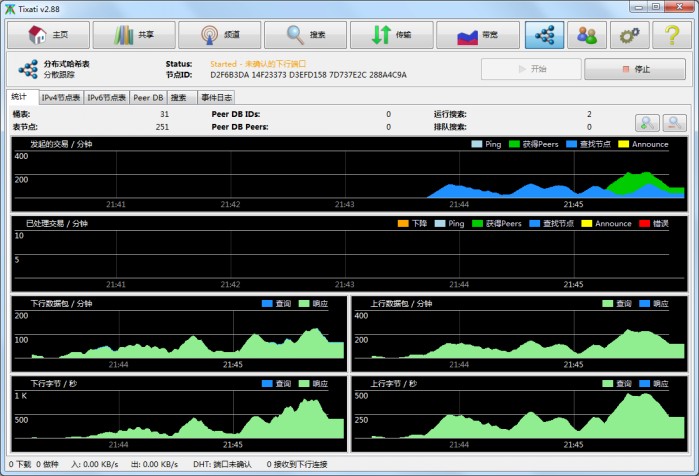The height and width of the screenshot is (476, 699).
Task: Click the 'Peer DB Peers:' label
Action: tap(240, 127)
